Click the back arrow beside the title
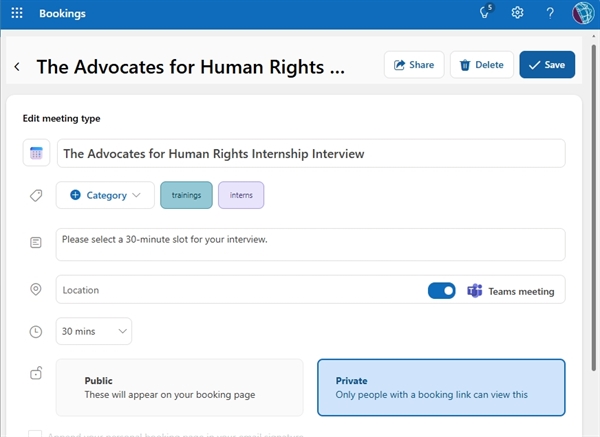The height and width of the screenshot is (437, 600). click(17, 66)
